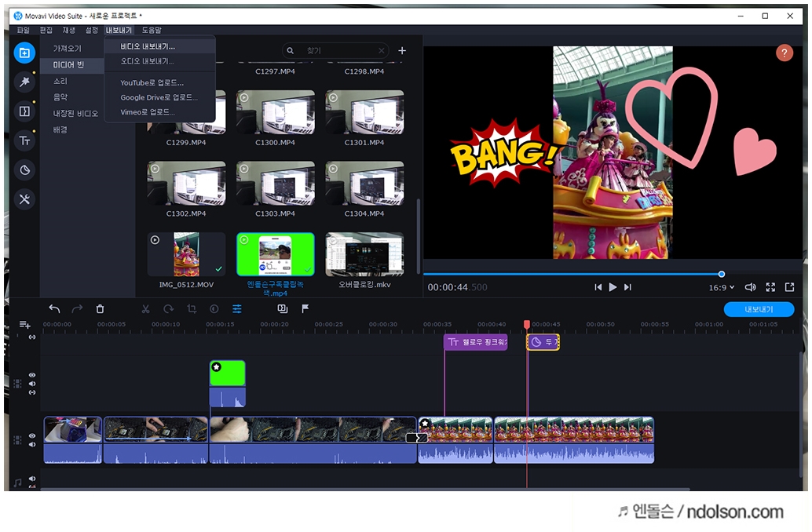Click the blue 내보내기 export button
Viewport: 812px width, 532px height.
pyautogui.click(x=759, y=309)
